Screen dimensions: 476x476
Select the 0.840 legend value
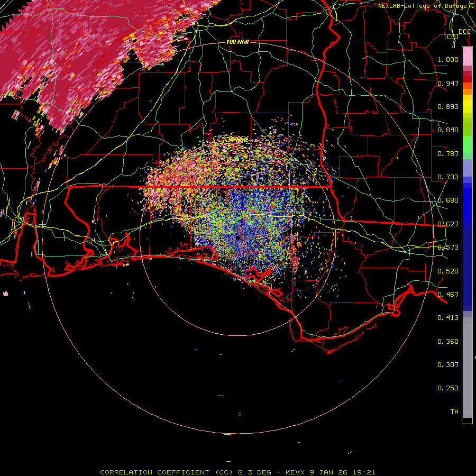click(x=448, y=130)
